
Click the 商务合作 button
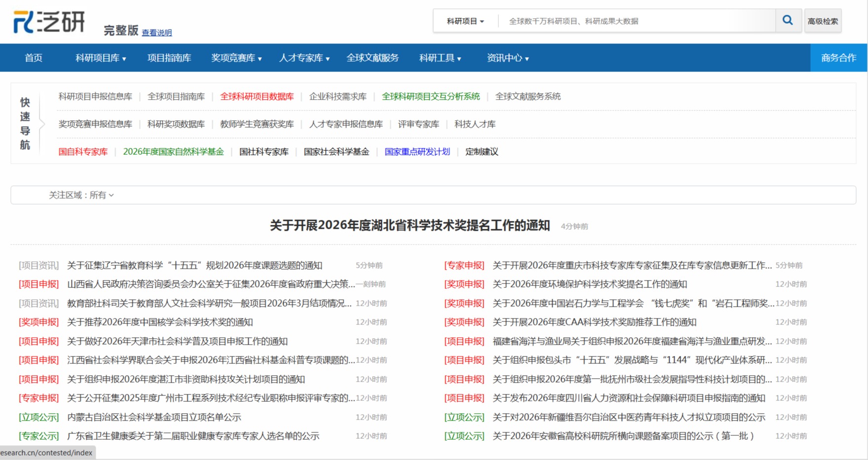coord(838,58)
